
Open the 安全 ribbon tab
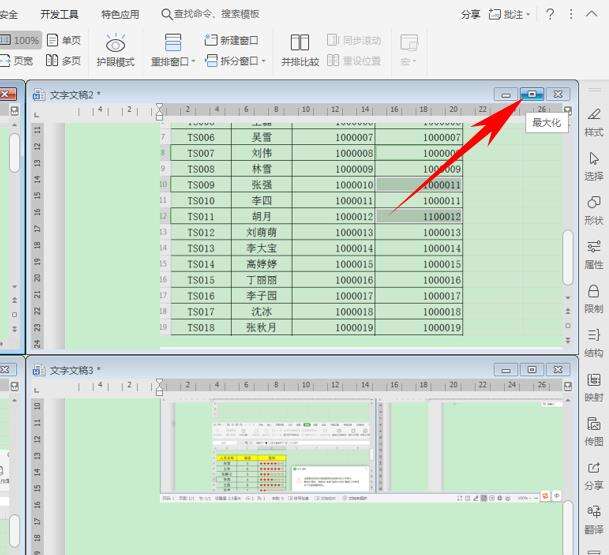coord(9,15)
